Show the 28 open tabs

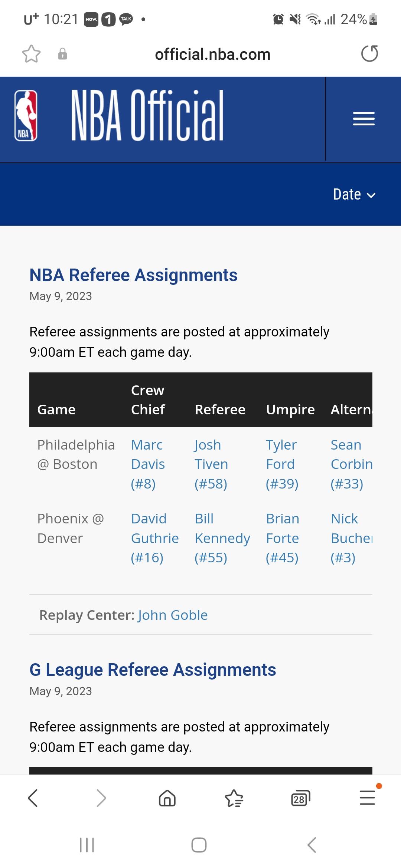coord(300,798)
